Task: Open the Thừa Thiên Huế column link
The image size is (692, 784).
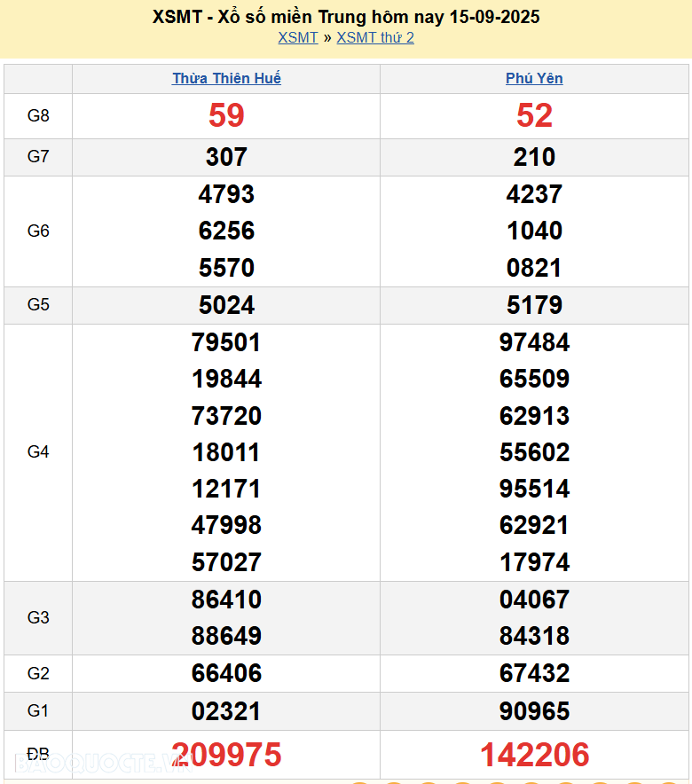Action: click(226, 78)
